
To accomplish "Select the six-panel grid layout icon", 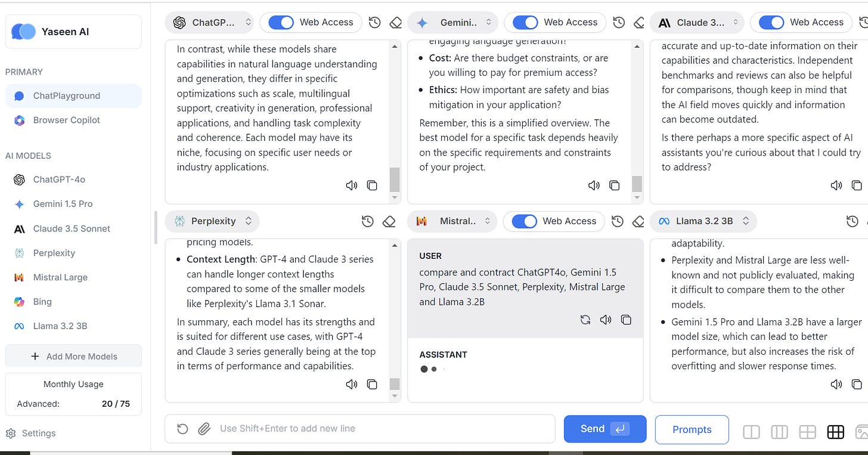I will 835,432.
